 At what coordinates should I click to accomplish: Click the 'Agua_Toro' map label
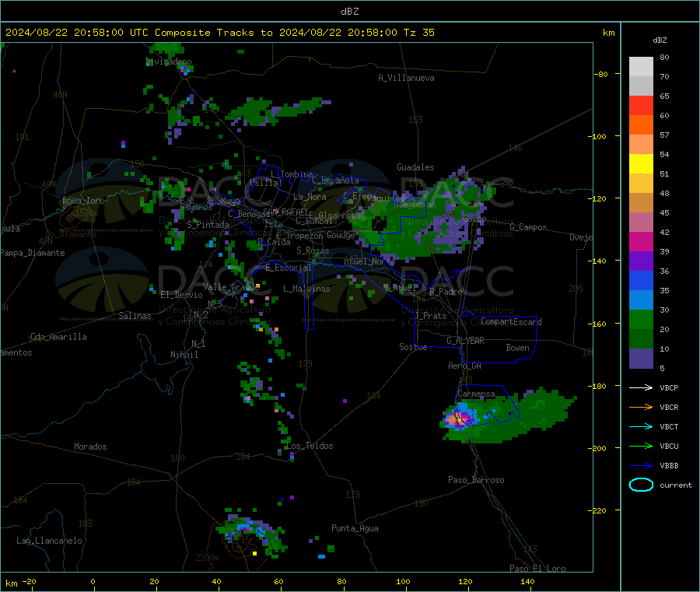pyautogui.click(x=83, y=201)
